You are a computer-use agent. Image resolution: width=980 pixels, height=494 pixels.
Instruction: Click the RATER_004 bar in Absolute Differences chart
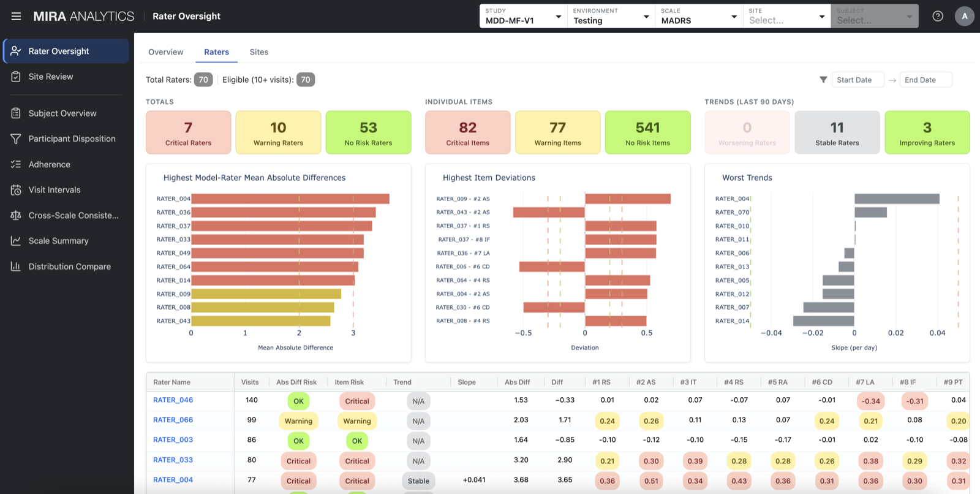[290, 199]
